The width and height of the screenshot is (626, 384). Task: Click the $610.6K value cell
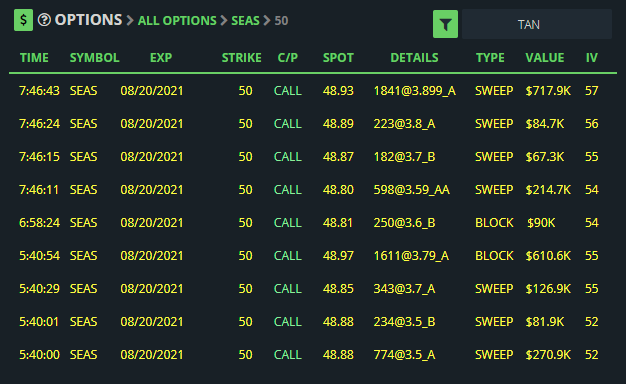548,256
